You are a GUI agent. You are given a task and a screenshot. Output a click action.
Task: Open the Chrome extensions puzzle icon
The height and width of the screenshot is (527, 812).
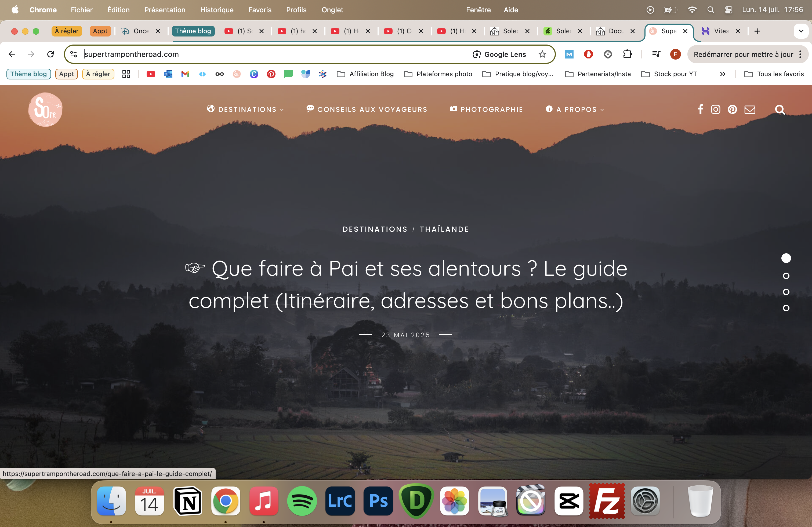point(627,54)
